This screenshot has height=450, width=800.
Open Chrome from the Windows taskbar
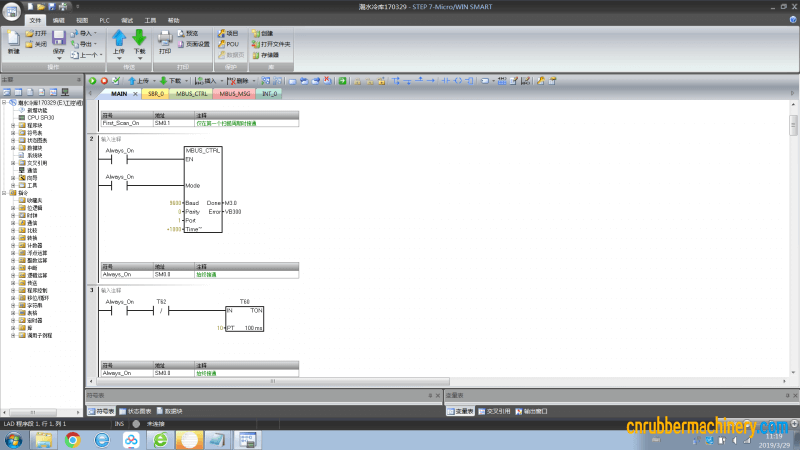click(72, 438)
